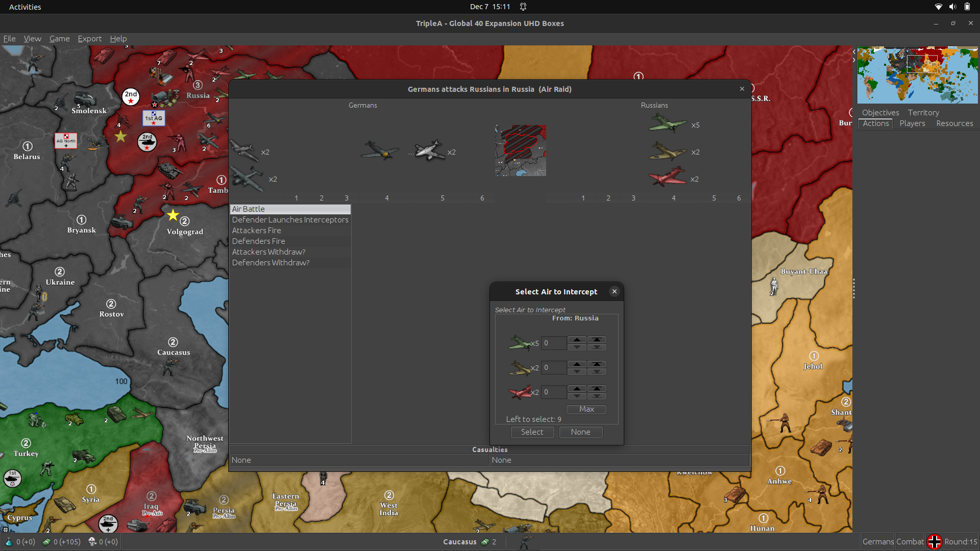Click the flask tech token icon in status bar

point(8,542)
